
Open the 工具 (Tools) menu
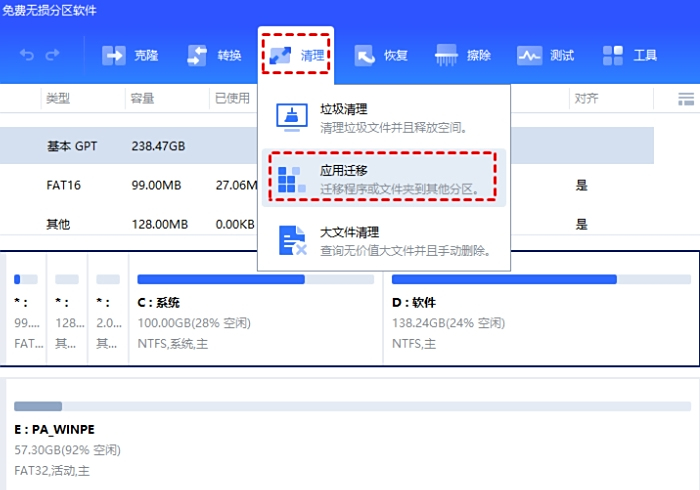[x=630, y=55]
